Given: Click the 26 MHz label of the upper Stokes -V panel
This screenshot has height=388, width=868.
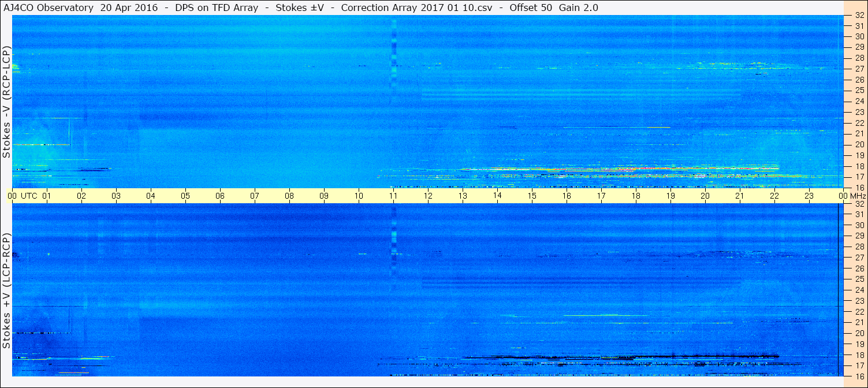Looking at the screenshot, I should pos(859,79).
